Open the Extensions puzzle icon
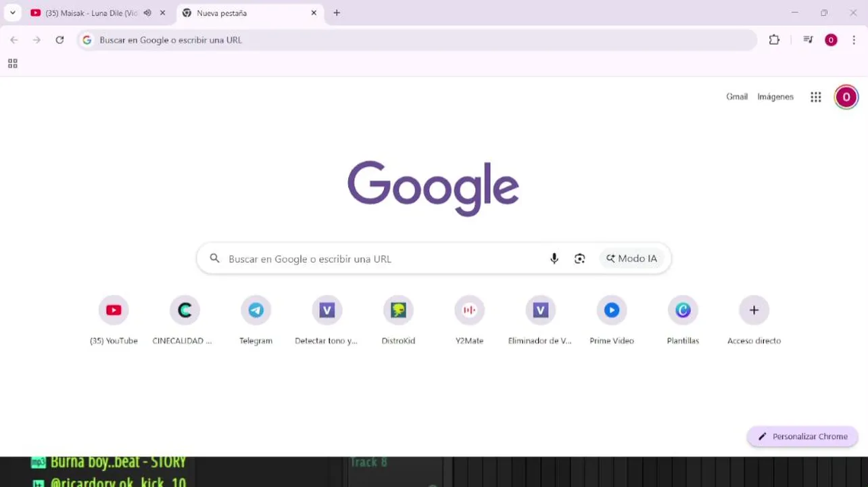Screen dimensions: 868x487 [774, 40]
